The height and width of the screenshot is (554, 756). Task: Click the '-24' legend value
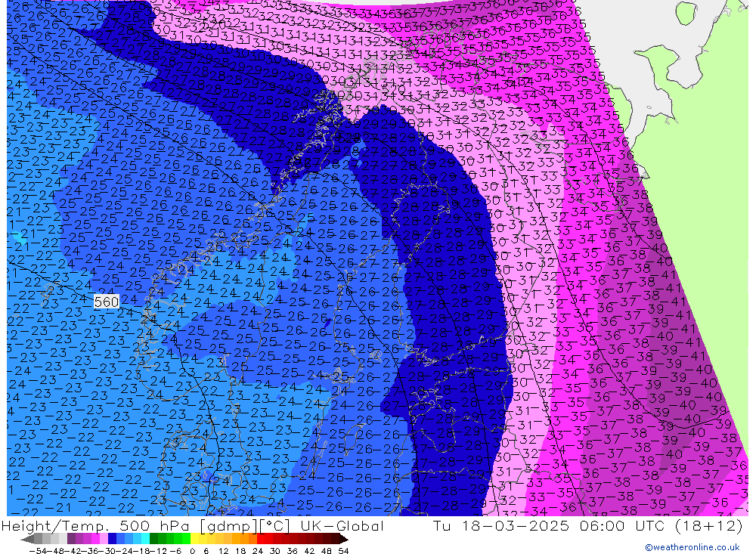click(125, 551)
